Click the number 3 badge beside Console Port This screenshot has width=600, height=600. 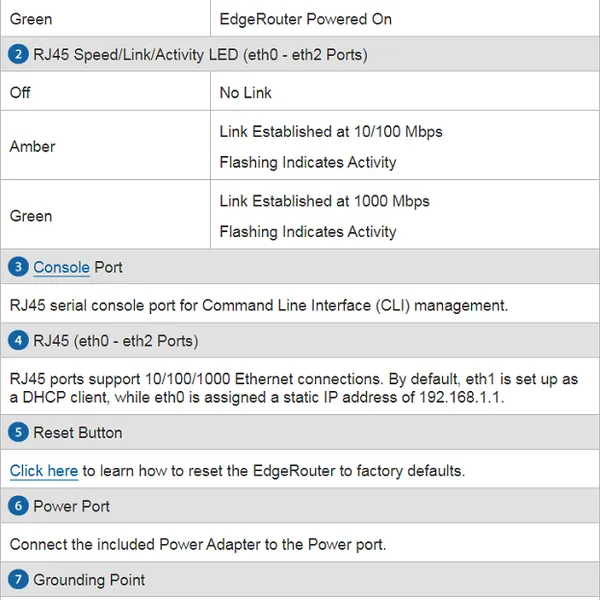[19, 268]
